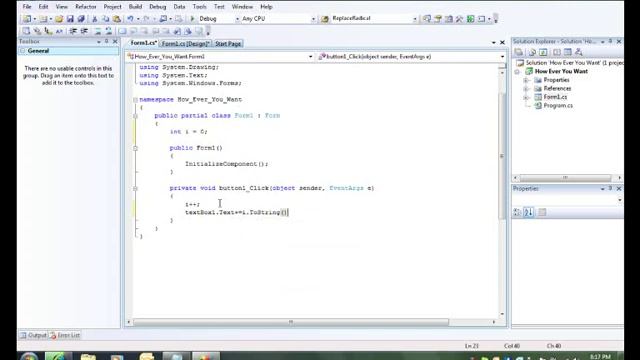
Task: Open the File menu
Action: 27,7
